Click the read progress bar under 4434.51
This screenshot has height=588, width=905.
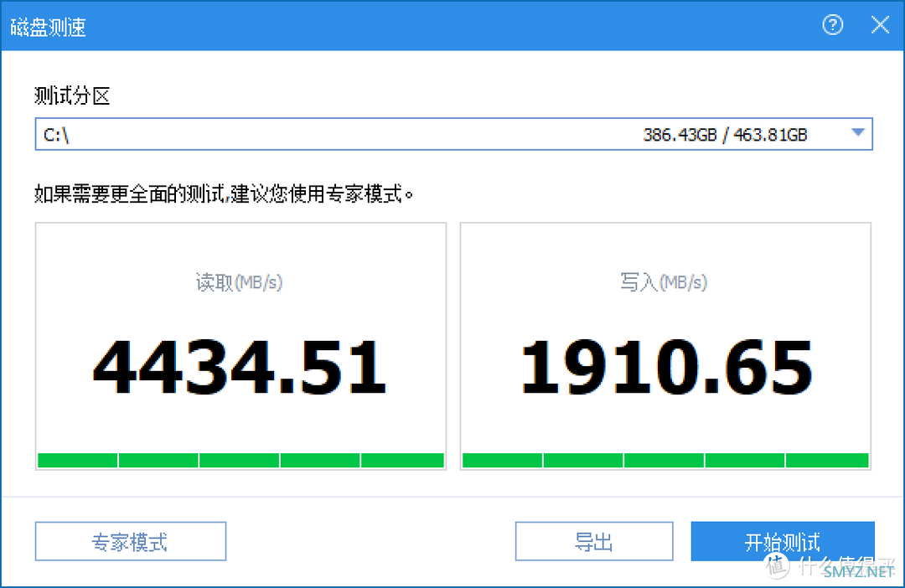(240, 460)
